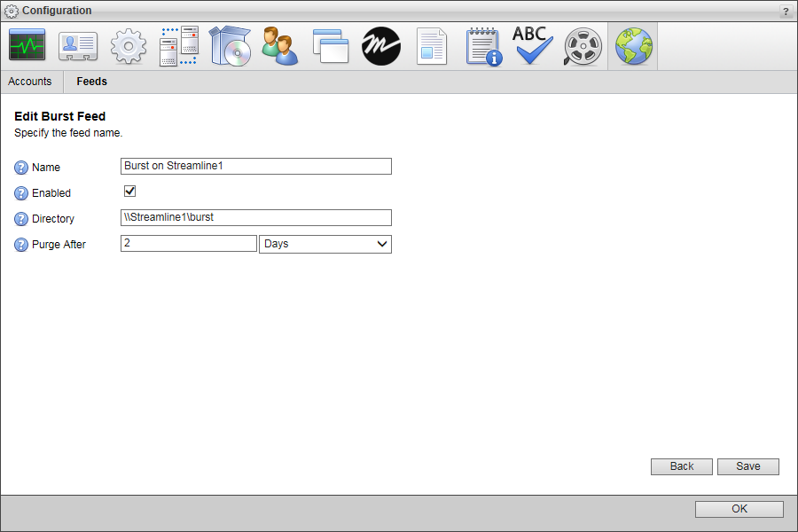Open the ABC spell check icon
This screenshot has width=798, height=532.
pos(532,45)
